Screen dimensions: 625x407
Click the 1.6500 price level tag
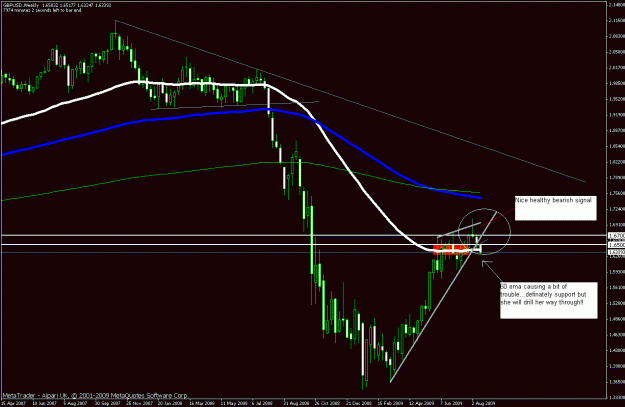point(616,244)
